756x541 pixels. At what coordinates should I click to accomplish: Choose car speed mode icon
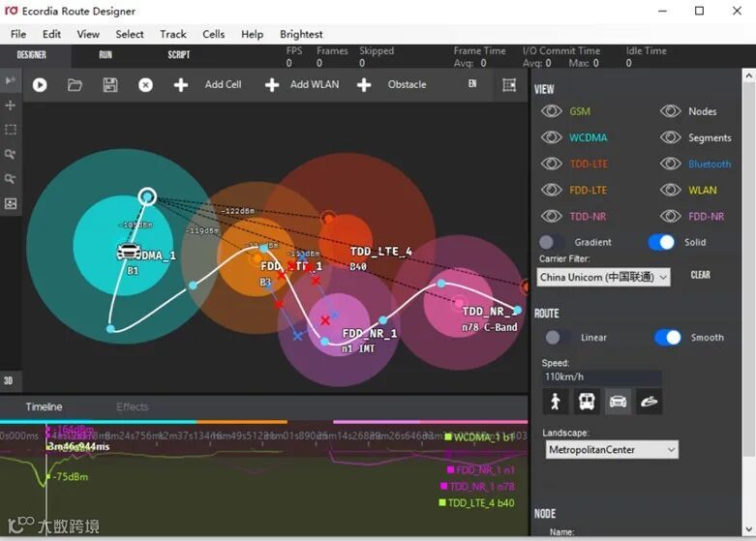618,402
